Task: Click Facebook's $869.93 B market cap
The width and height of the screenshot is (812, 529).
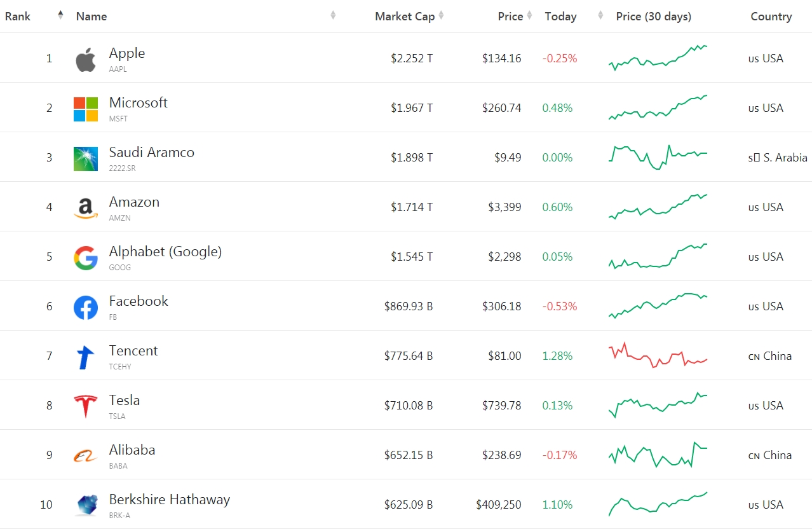Action: click(x=409, y=306)
